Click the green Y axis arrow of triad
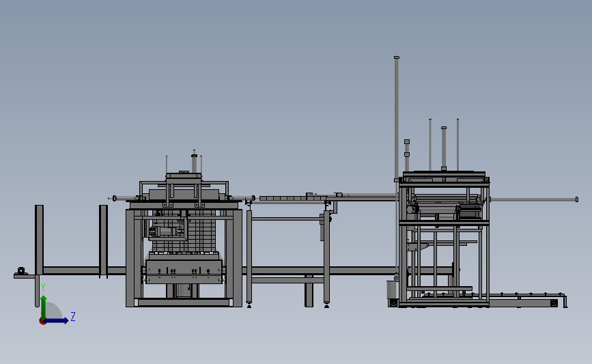The height and width of the screenshot is (364, 592). 44,307
